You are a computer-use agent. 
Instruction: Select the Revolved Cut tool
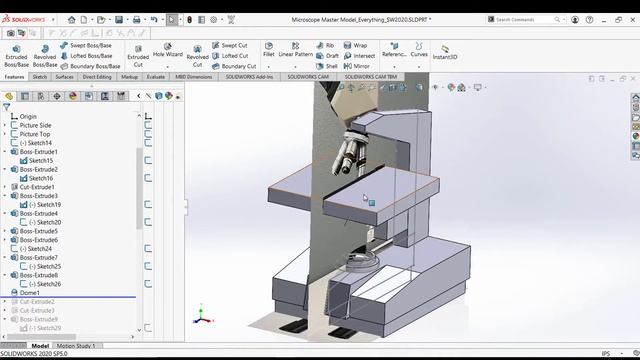point(197,56)
